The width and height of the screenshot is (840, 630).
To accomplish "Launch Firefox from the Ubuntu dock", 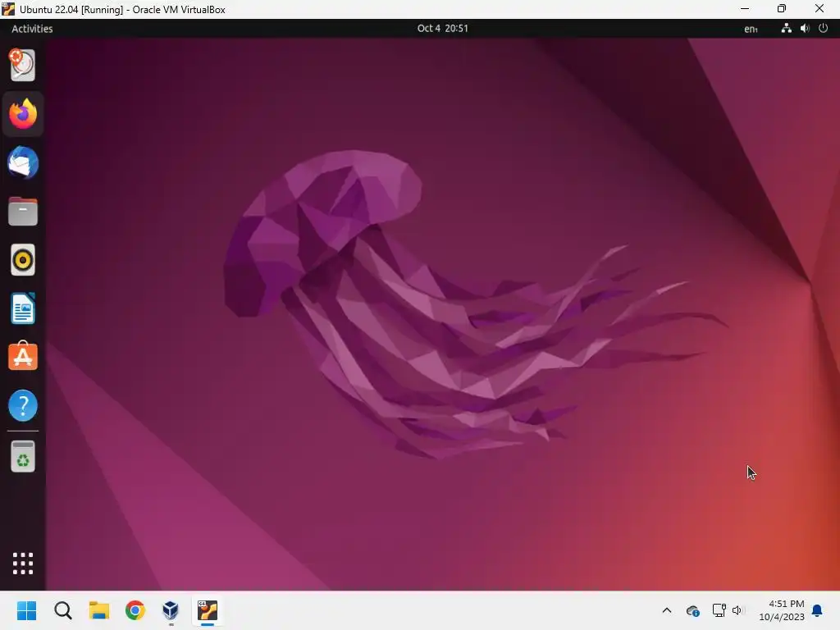I will click(22, 113).
